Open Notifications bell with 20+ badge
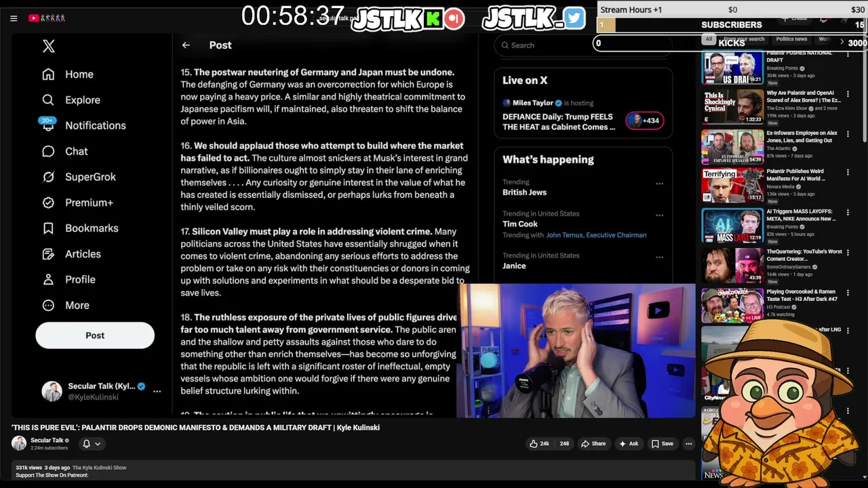The height and width of the screenshot is (488, 868). pyautogui.click(x=47, y=125)
